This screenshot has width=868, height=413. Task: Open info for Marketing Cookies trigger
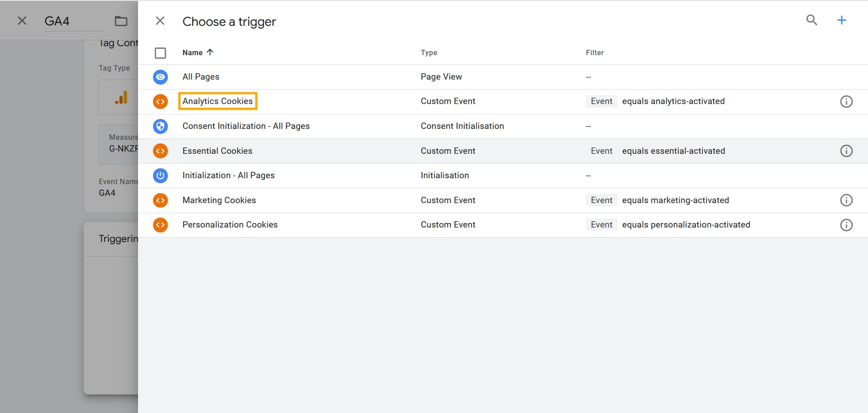(846, 200)
